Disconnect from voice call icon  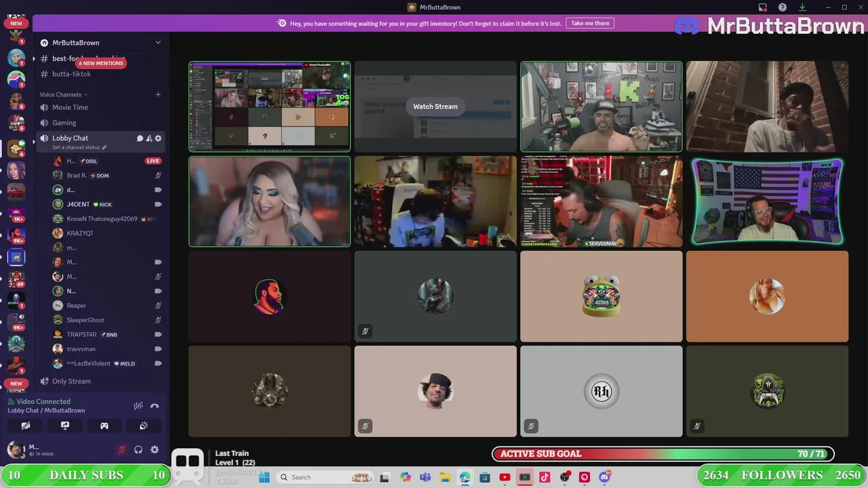click(155, 406)
